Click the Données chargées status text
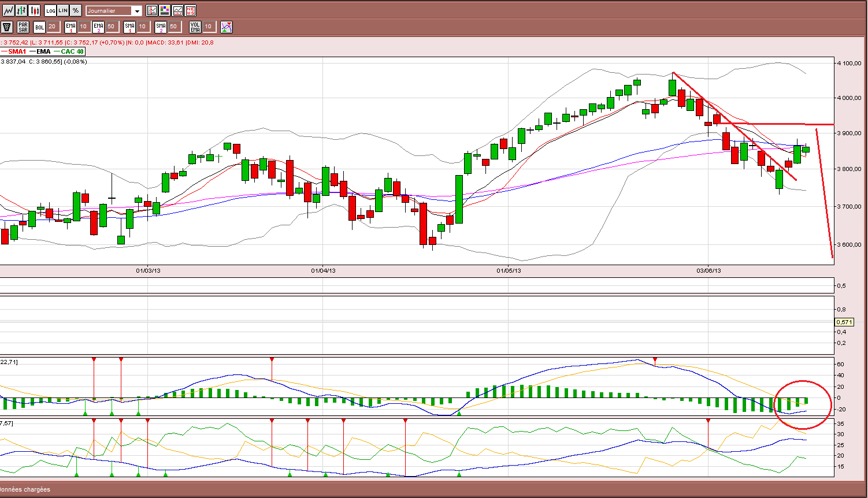The image size is (868, 498). (26, 489)
